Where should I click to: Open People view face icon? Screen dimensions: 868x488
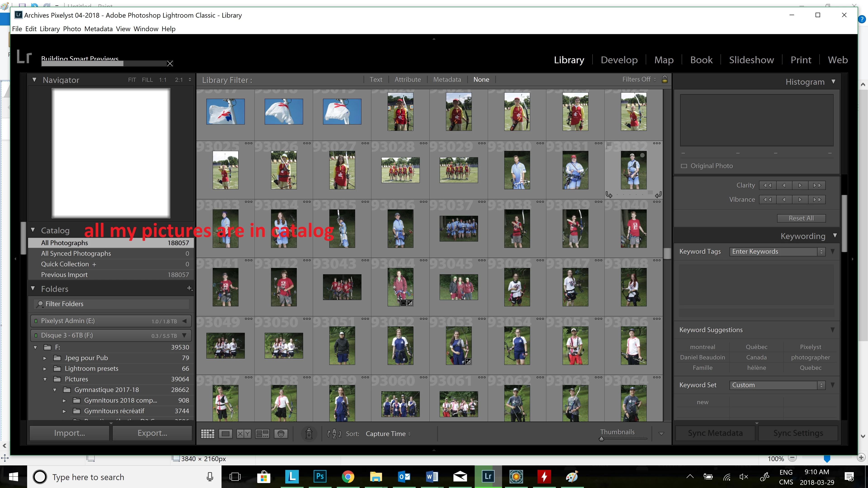pos(281,434)
